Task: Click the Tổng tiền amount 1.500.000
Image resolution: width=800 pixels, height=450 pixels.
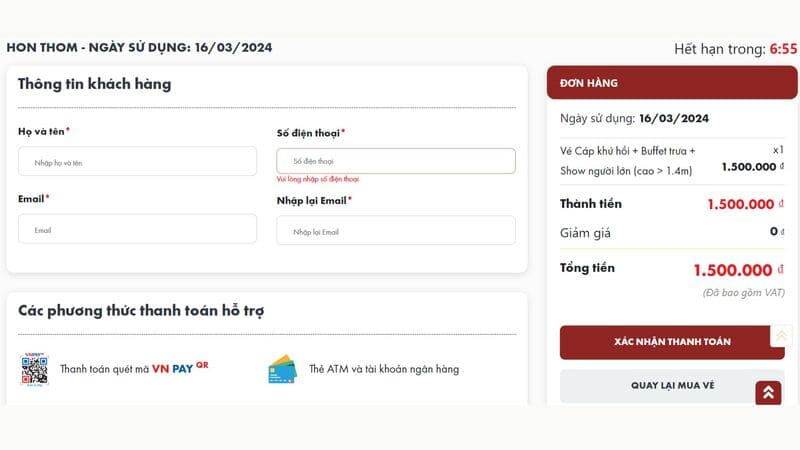Action: (x=733, y=270)
